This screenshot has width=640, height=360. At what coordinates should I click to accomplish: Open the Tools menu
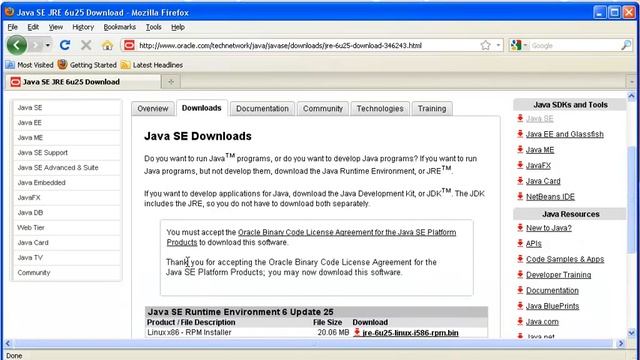pyautogui.click(x=153, y=27)
